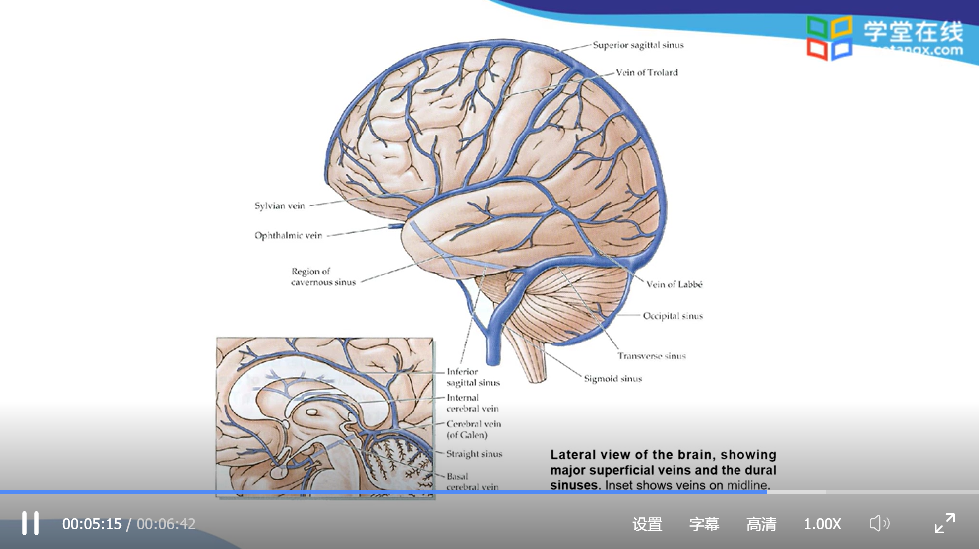Click the Superior sagittal sinus label
Image resolution: width=980 pixels, height=549 pixels.
(638, 45)
